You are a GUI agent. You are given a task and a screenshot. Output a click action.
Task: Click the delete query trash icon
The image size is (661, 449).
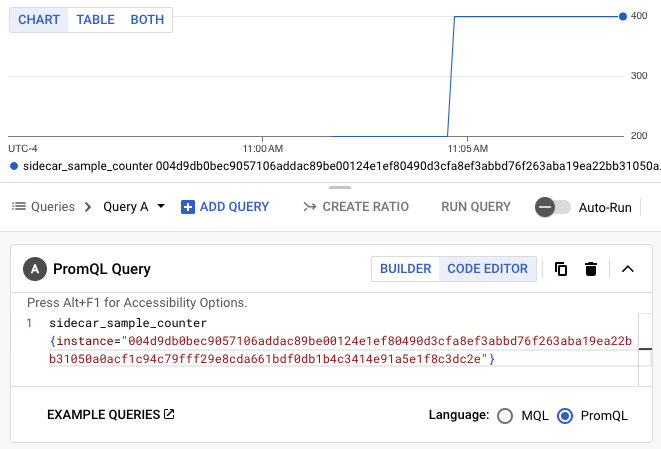point(591,268)
